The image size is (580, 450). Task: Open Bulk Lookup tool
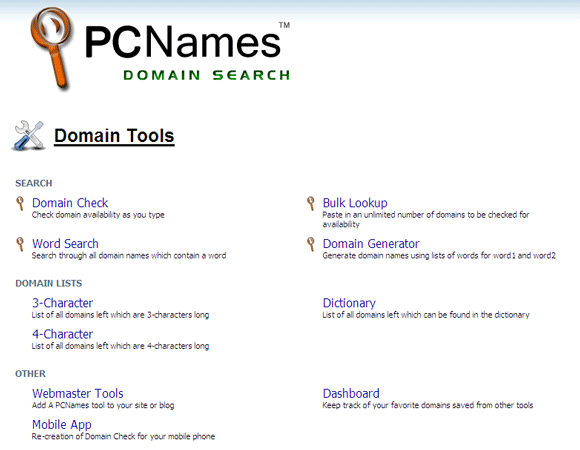click(355, 203)
